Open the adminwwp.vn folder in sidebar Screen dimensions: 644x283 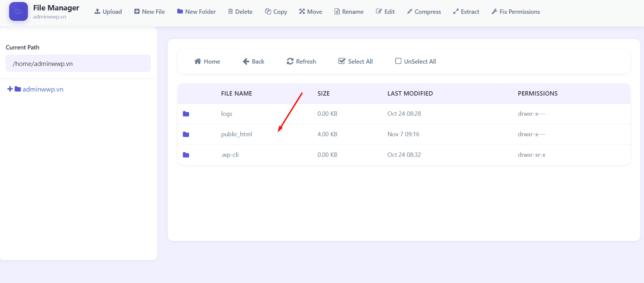(43, 89)
